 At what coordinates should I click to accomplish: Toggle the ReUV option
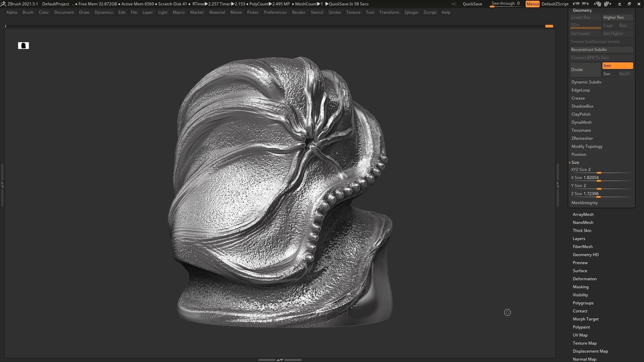[x=626, y=74]
